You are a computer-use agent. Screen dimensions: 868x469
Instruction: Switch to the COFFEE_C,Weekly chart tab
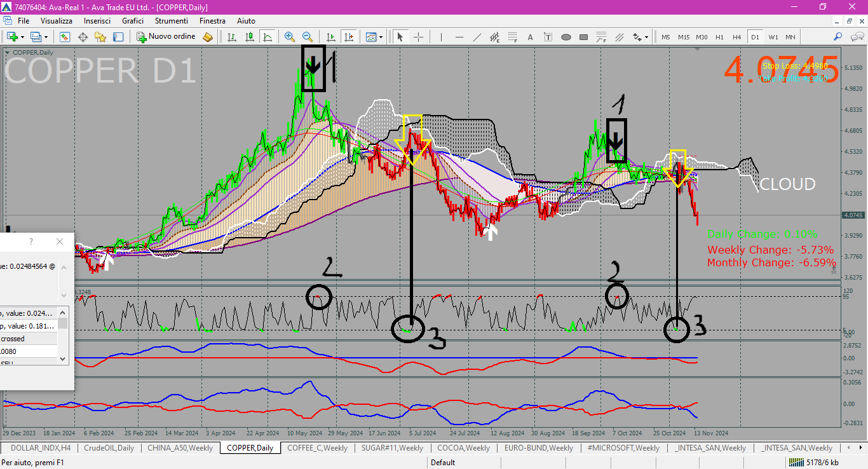[317, 447]
